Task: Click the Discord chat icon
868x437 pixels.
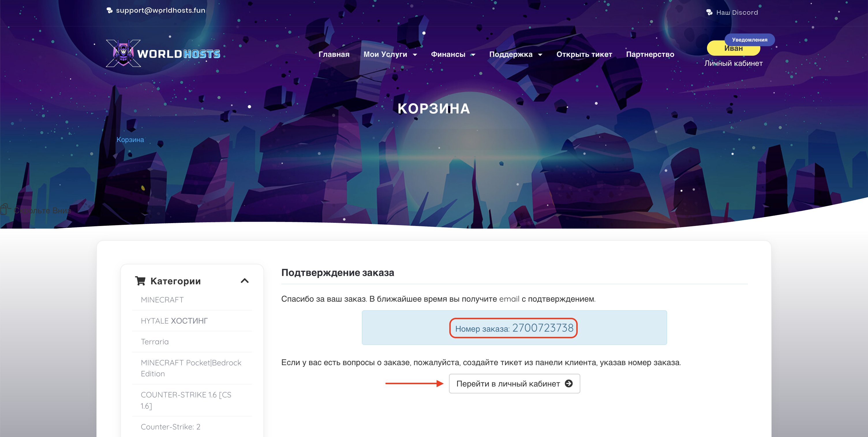Action: [x=709, y=12]
